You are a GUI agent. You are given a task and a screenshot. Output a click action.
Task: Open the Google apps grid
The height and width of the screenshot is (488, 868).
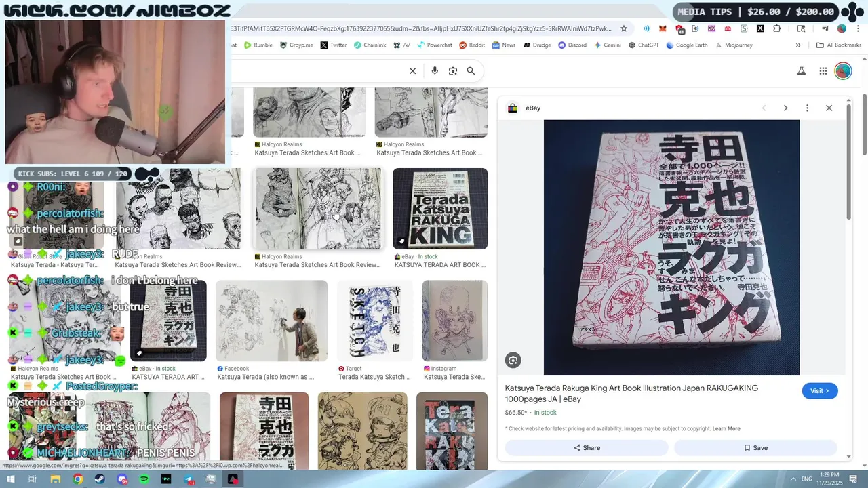pyautogui.click(x=823, y=71)
